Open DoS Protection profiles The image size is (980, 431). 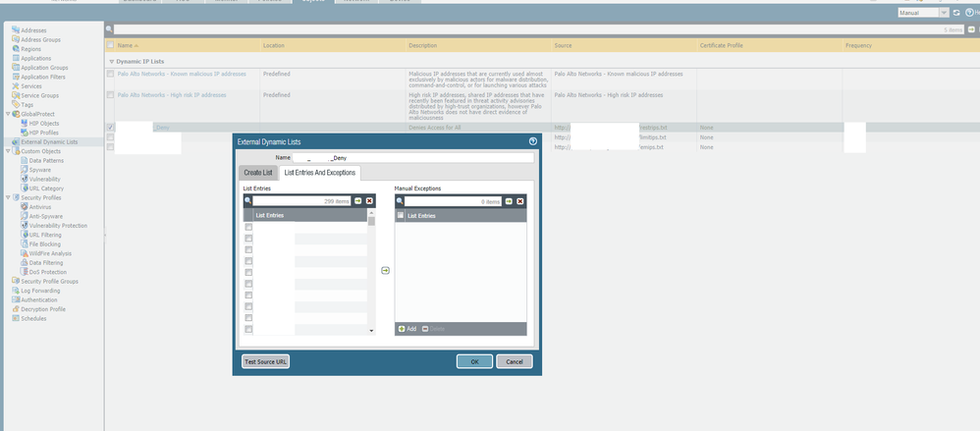[47, 272]
